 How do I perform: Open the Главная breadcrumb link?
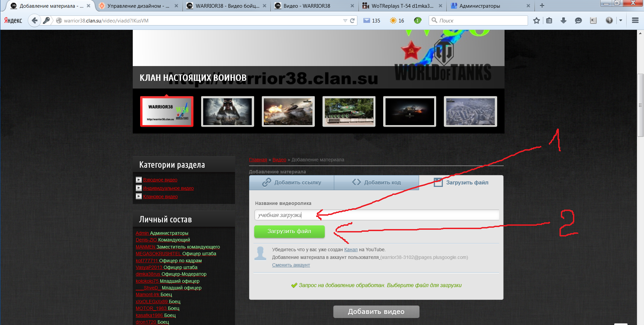click(258, 160)
